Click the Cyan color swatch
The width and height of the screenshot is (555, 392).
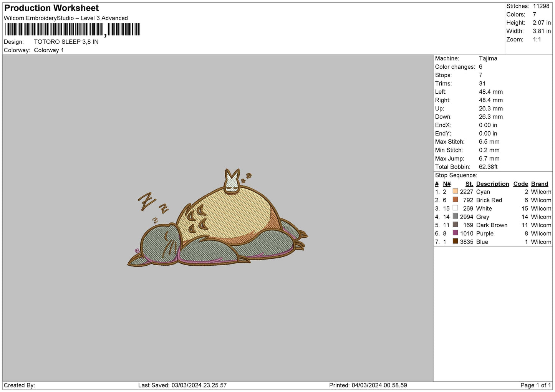tap(455, 191)
